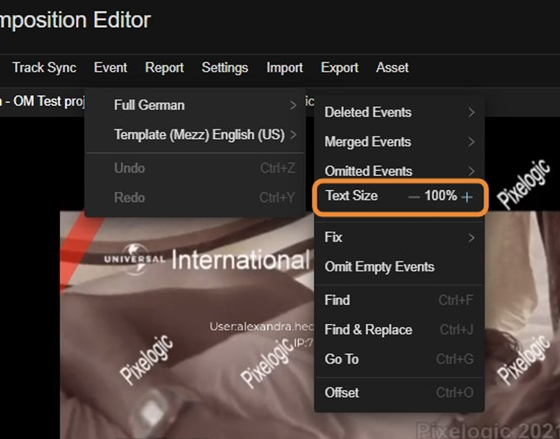Open the Fix submenu chevron
The height and width of the screenshot is (439, 560).
(471, 238)
